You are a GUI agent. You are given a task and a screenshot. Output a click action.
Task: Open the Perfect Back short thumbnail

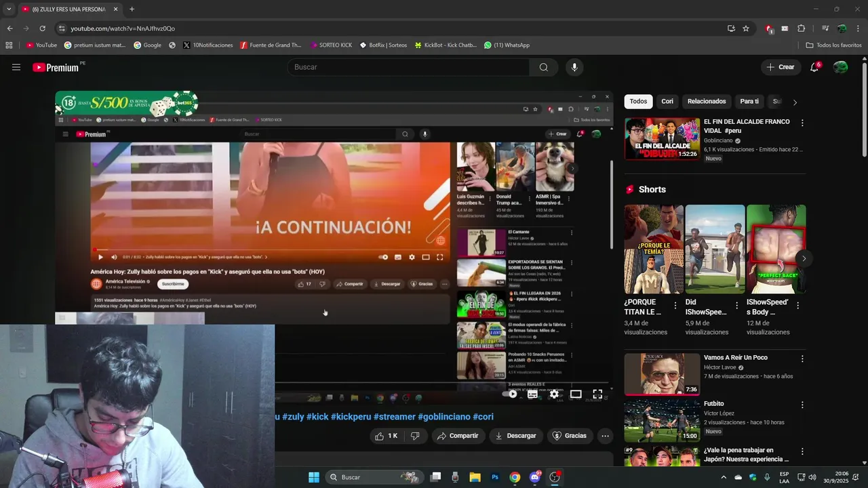coord(776,249)
